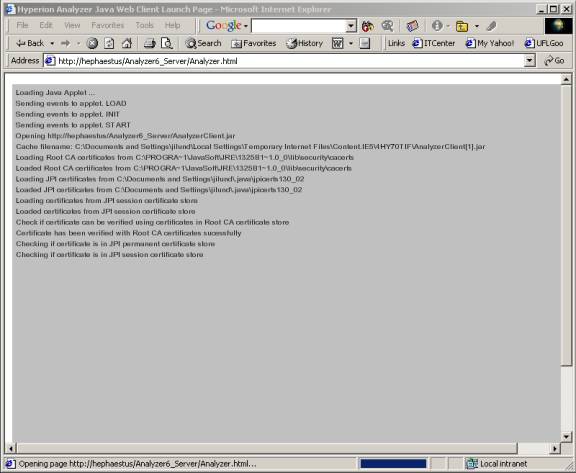Viewport: 576px width, 473px height.
Task: Click the Print icon in toolbar
Action: [x=150, y=43]
